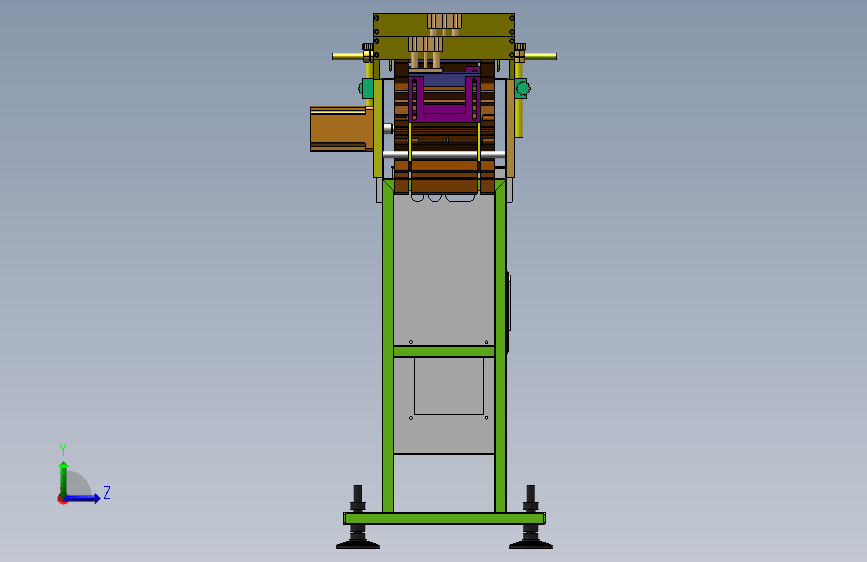Screen dimensions: 867x562
Task: Select the upper tan gear on top plate
Action: point(444,22)
